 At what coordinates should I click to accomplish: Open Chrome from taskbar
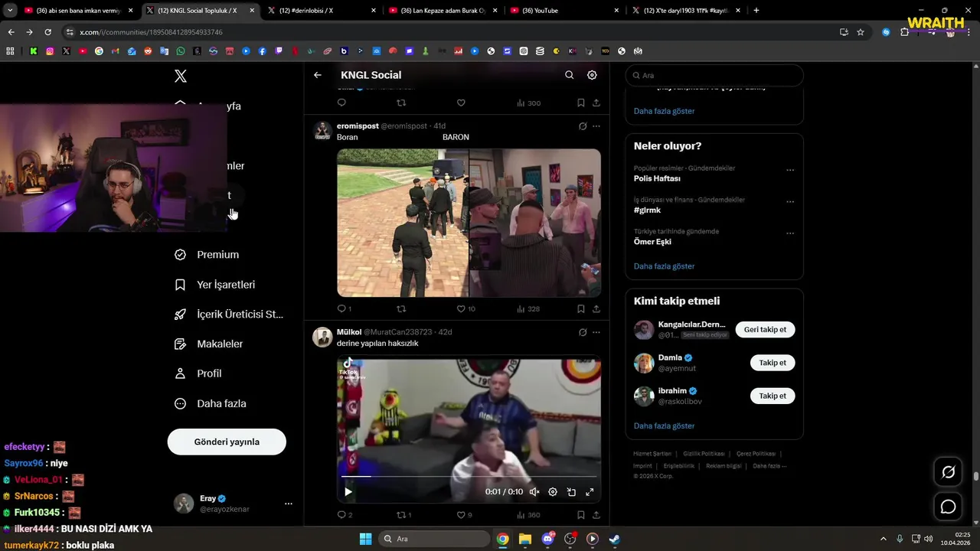pyautogui.click(x=502, y=539)
